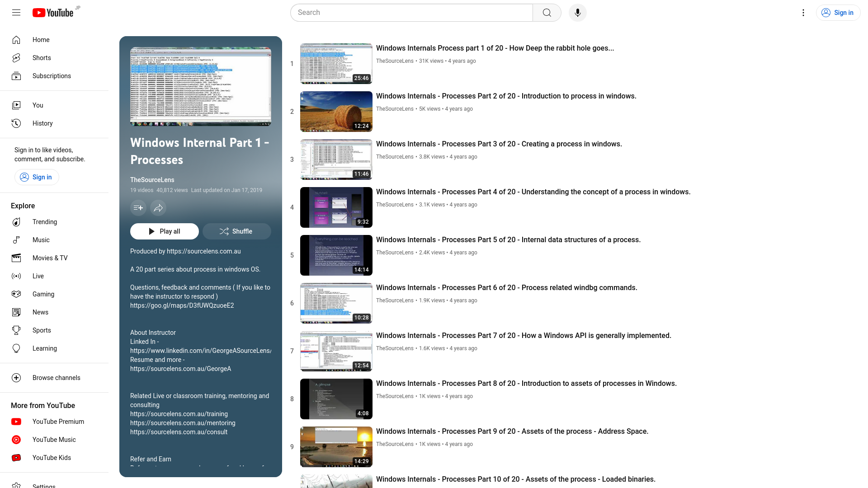Open the hamburger guide menu

click(x=16, y=13)
